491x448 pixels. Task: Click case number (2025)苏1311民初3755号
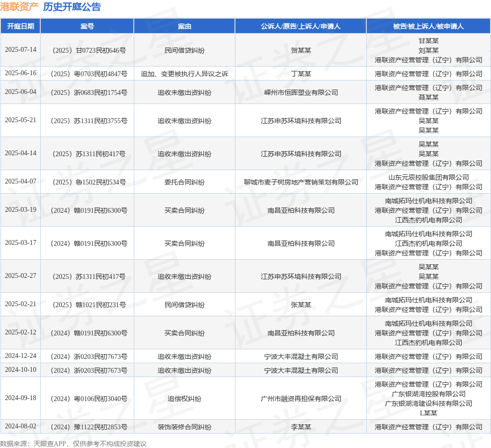click(89, 121)
